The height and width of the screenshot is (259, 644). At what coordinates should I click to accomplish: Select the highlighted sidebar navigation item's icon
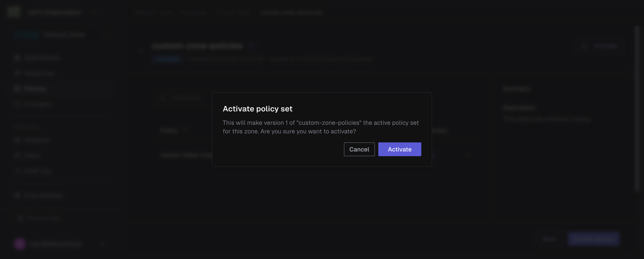click(x=17, y=88)
